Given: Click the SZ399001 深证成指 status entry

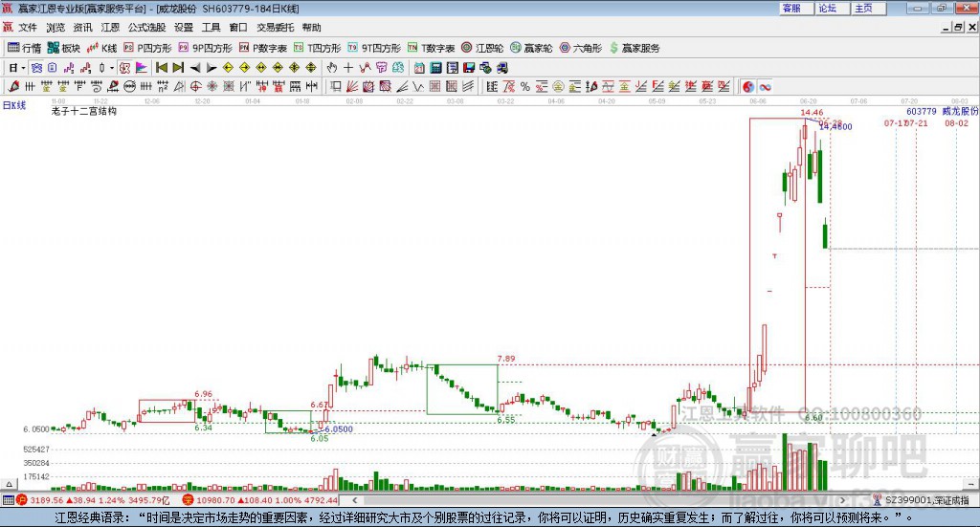Looking at the screenshot, I should [x=926, y=500].
